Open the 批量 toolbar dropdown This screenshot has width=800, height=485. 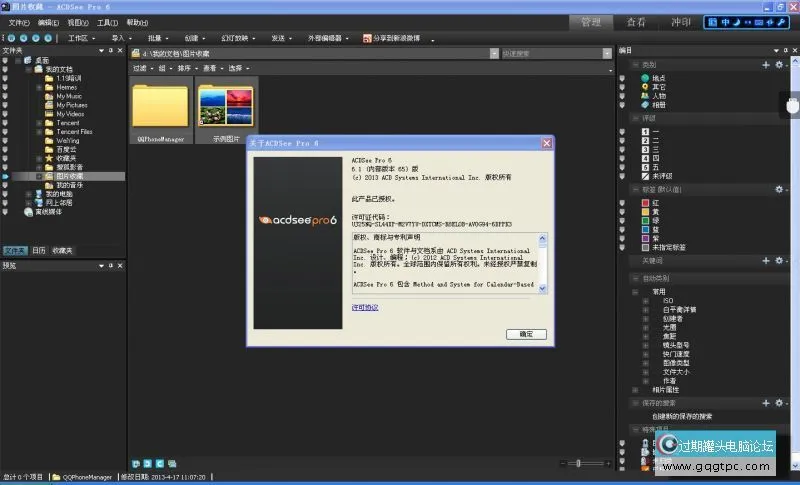[158, 38]
